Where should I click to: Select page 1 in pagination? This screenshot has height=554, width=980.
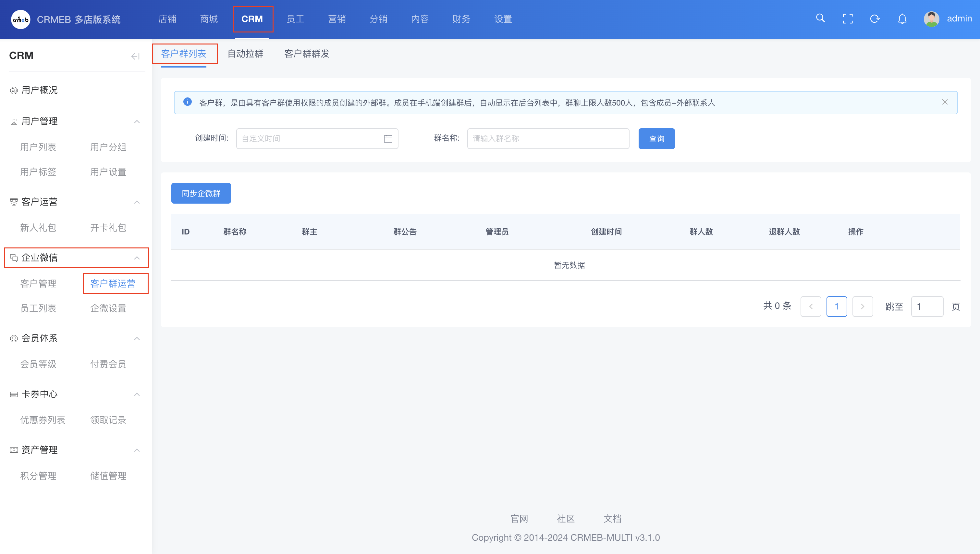tap(837, 307)
